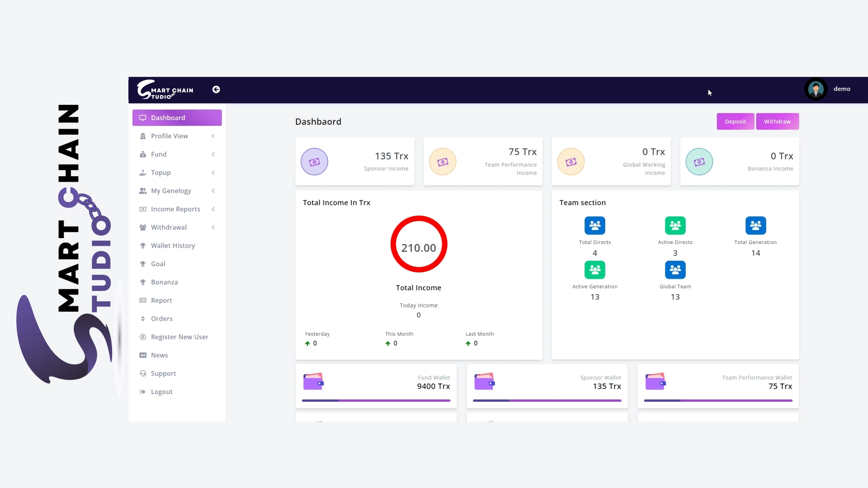Click the Wallet History icon in sidebar
Screen dimensions: 868x488
[142, 245]
